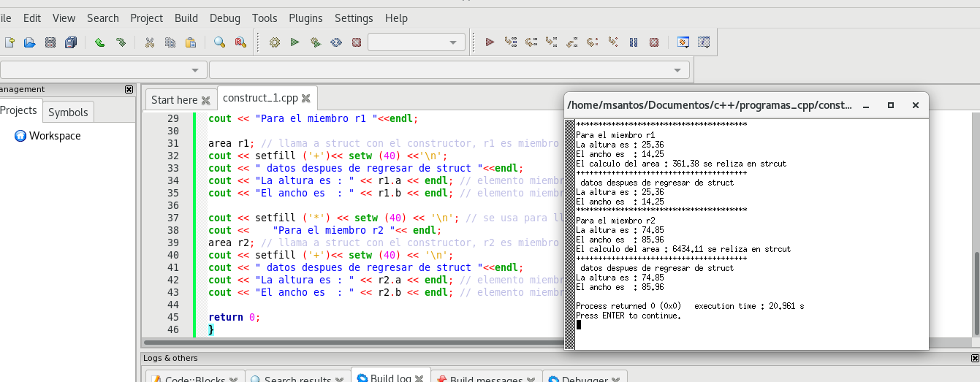Expand the left scope selector dropdown
980x382 pixels.
pos(195,70)
